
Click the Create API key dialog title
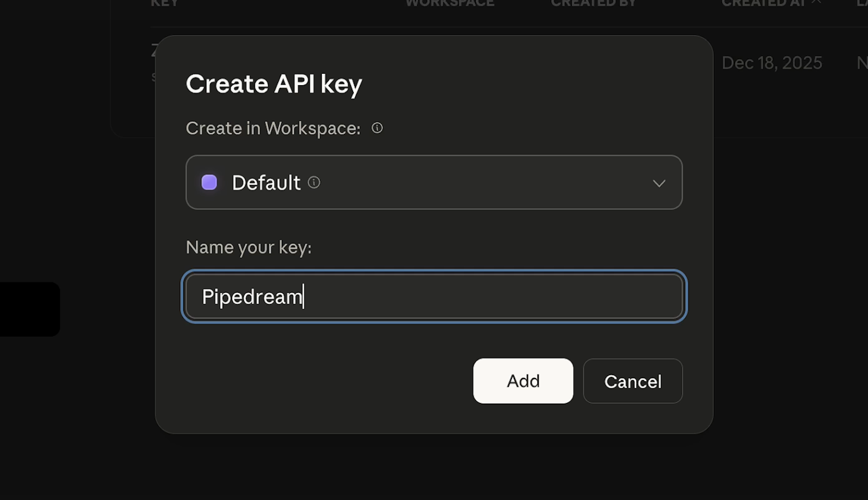pyautogui.click(x=274, y=84)
